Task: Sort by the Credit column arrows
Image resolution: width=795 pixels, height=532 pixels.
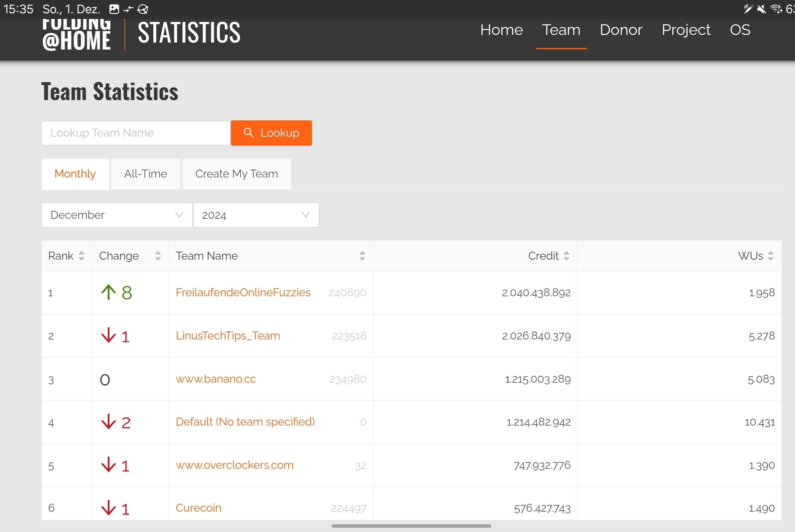Action: (x=566, y=256)
